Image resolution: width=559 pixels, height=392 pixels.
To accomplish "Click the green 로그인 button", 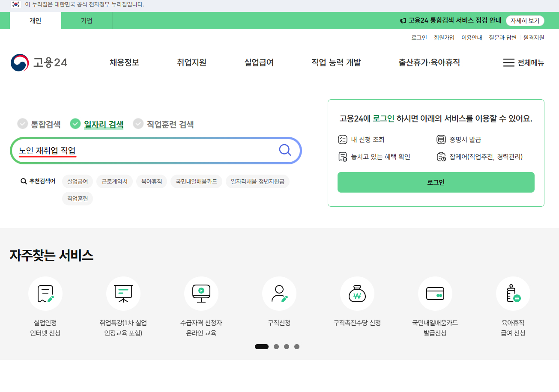I will click(x=436, y=182).
